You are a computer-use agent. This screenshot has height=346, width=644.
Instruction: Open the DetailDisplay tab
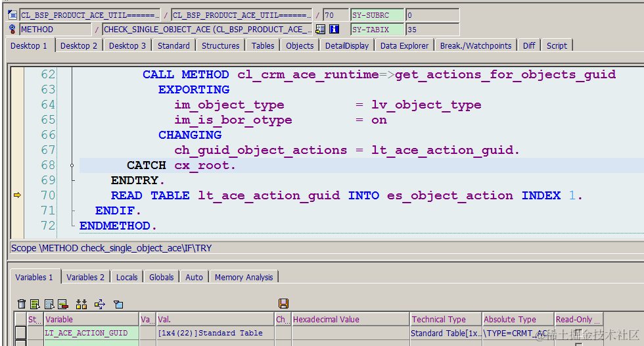click(x=347, y=45)
